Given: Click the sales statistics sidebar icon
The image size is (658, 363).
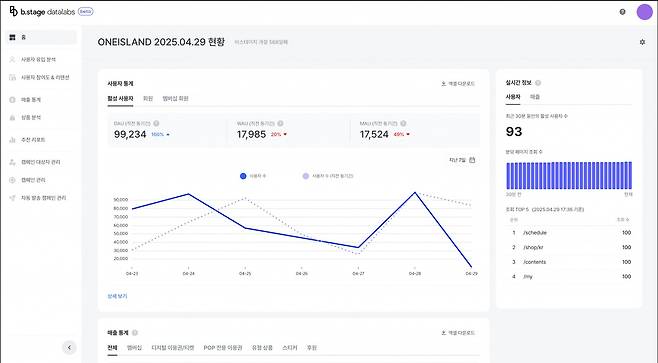Looking at the screenshot, I should 13,100.
